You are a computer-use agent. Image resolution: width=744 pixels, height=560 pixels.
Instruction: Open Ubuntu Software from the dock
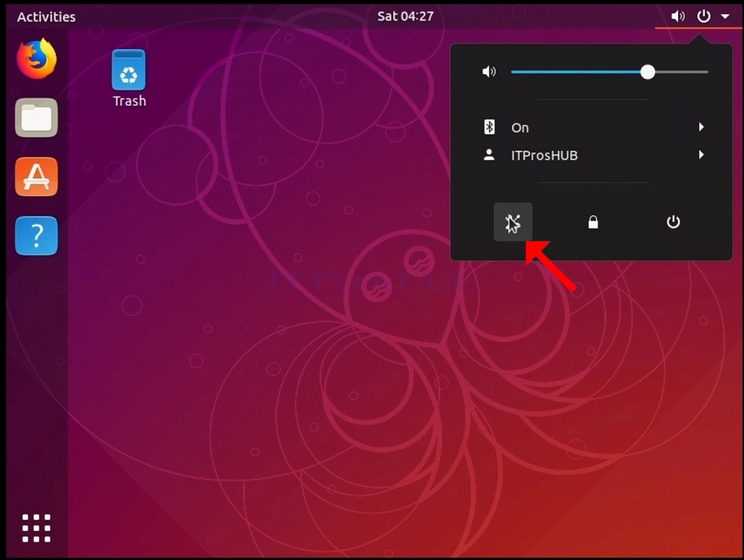coord(36,176)
